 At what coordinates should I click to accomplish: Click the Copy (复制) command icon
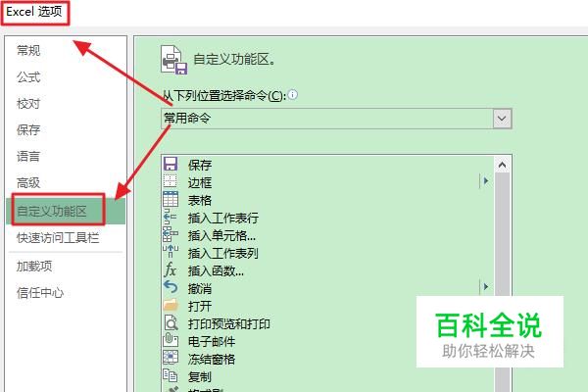(x=170, y=375)
